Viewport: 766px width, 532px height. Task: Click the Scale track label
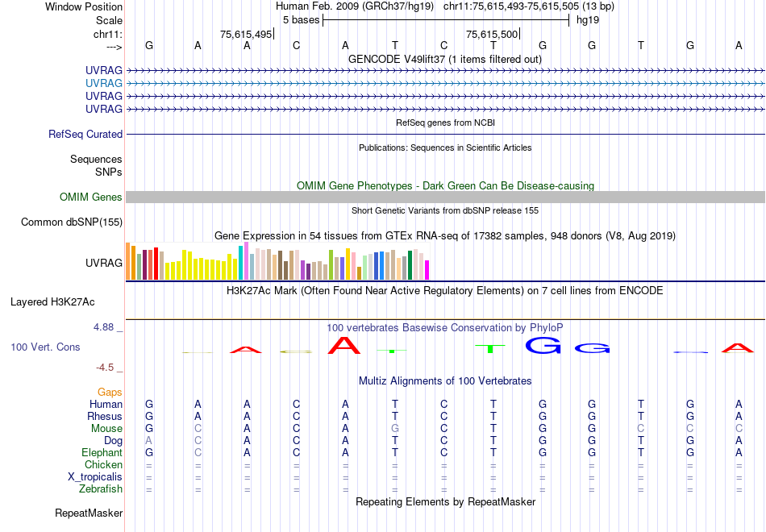(109, 20)
